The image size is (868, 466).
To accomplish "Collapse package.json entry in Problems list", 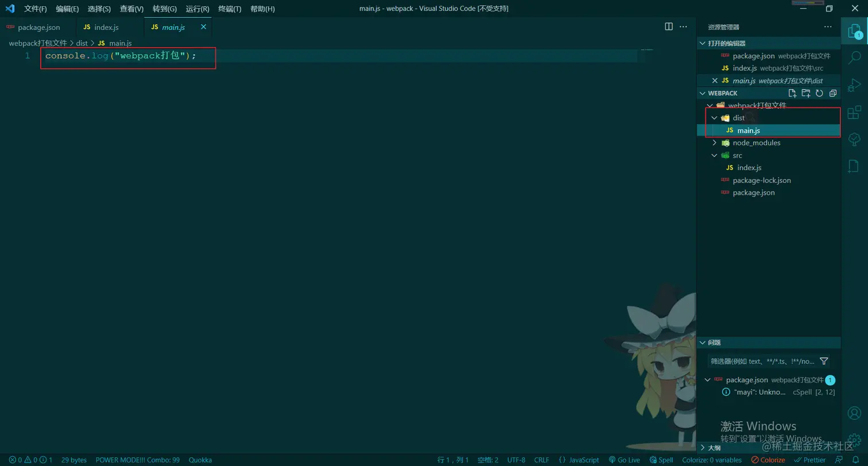I will coord(707,380).
